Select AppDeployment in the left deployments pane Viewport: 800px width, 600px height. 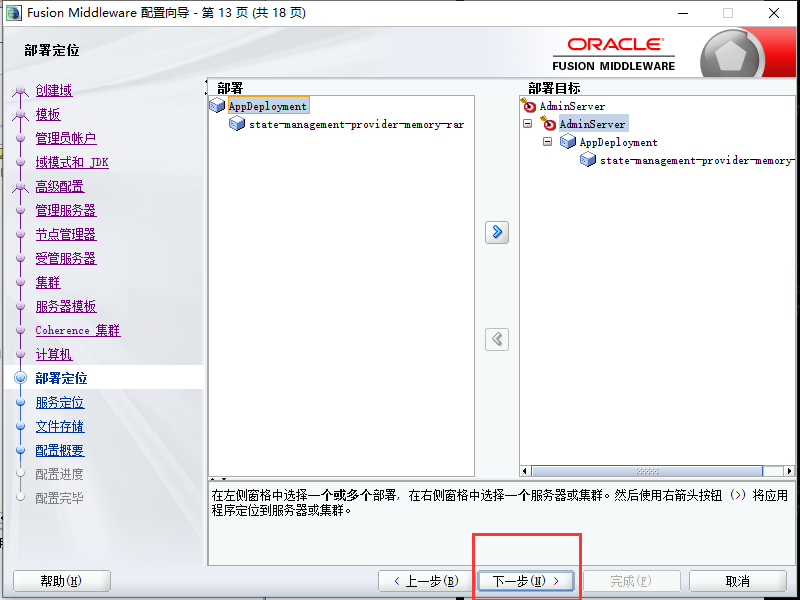(x=268, y=106)
